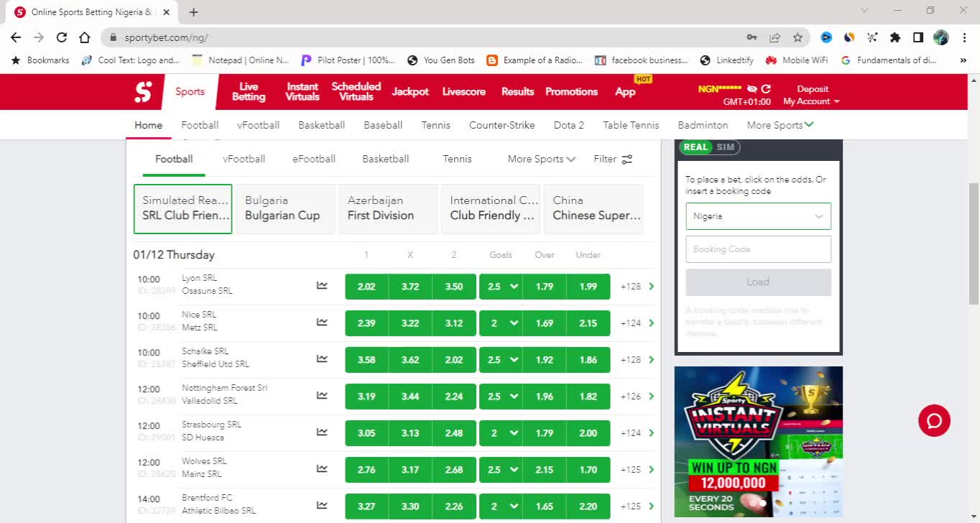Open Chrome profile avatar
980x523 pixels.
click(941, 37)
